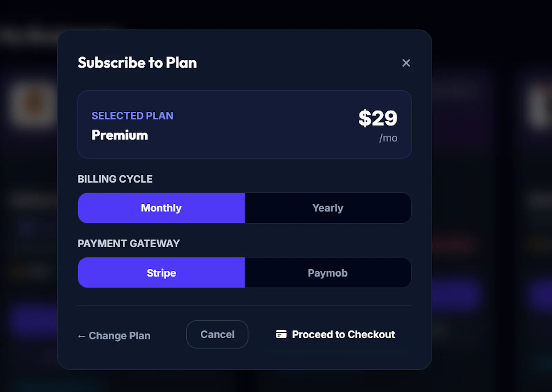Choose Paymob as payment gateway

(x=328, y=273)
